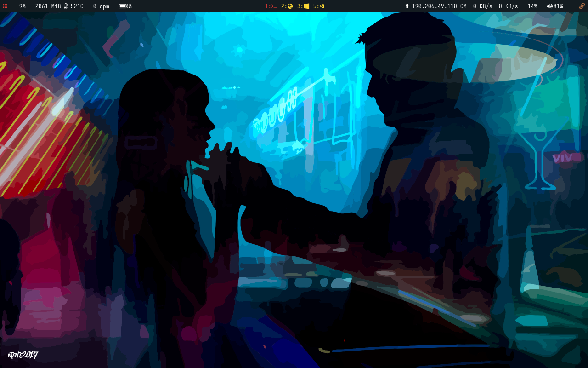Click the paperclip icon in bar
The image size is (588, 368).
point(581,6)
